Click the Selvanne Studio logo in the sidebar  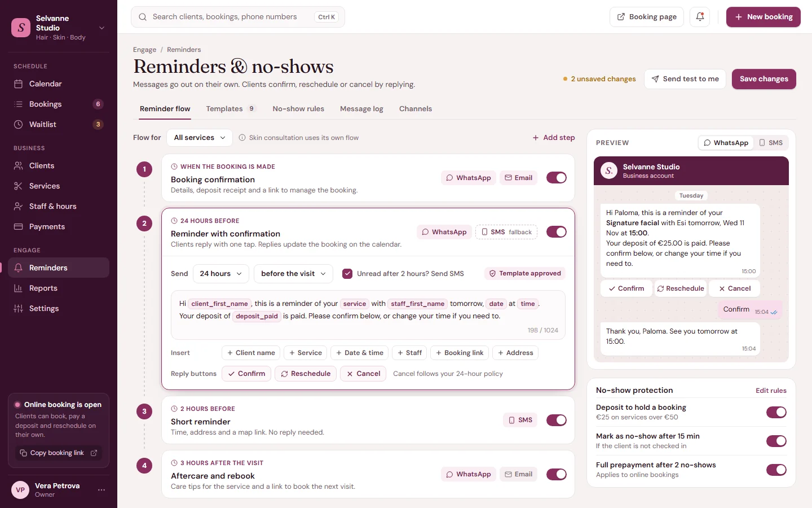pos(21,28)
